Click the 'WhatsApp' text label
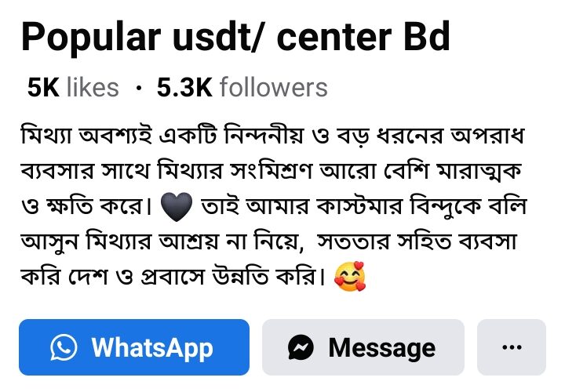 click(x=152, y=348)
